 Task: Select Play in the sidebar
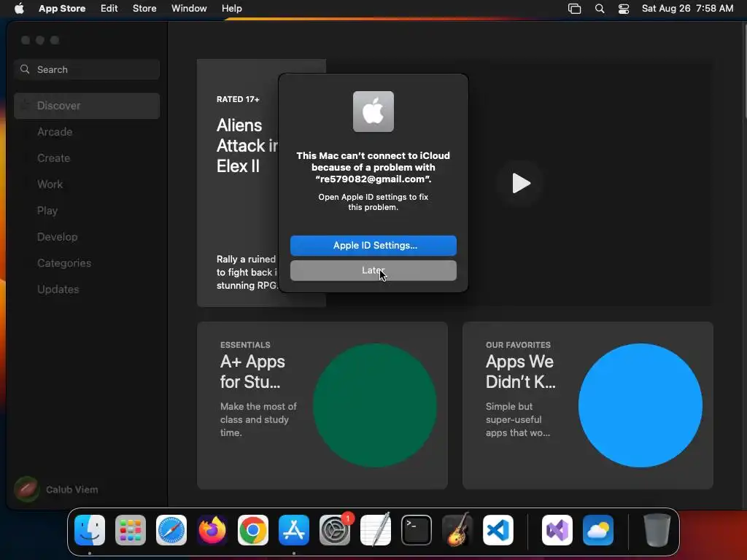tap(87, 211)
